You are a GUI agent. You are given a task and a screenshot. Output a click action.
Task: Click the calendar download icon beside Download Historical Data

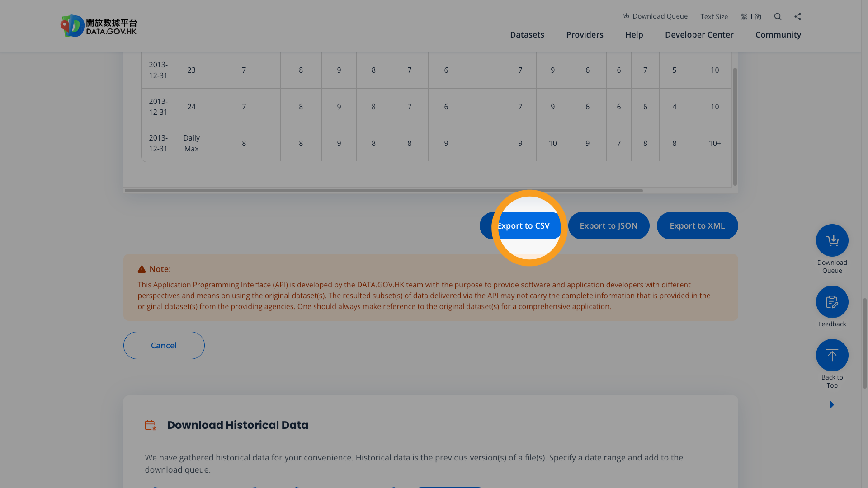[150, 425]
